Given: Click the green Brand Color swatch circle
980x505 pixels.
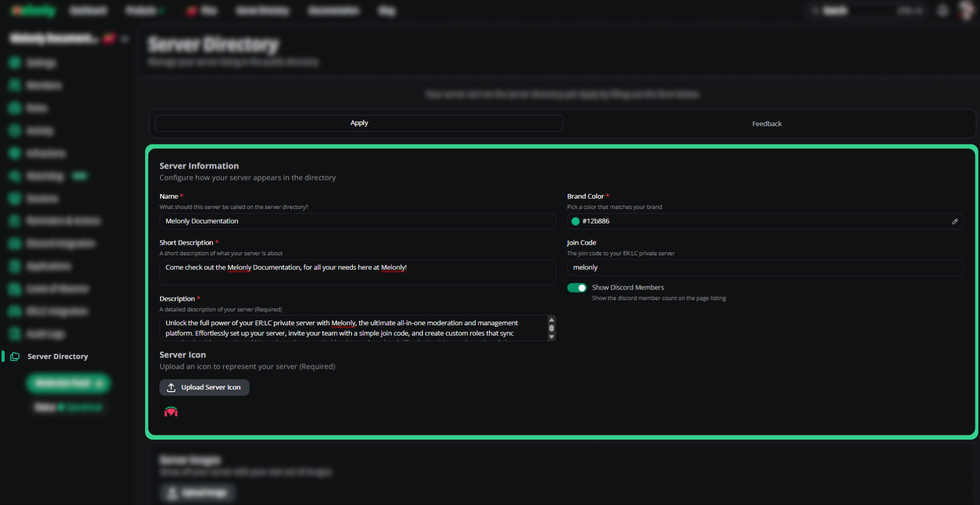Looking at the screenshot, I should (x=575, y=221).
